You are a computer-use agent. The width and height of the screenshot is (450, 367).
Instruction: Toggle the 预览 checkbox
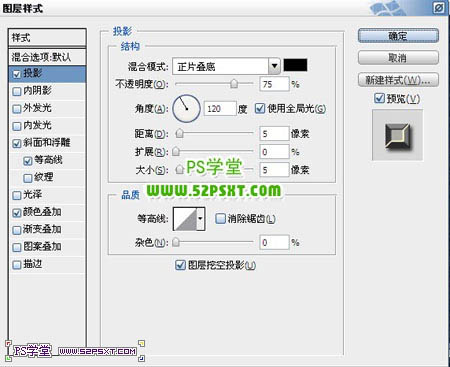pyautogui.click(x=379, y=98)
